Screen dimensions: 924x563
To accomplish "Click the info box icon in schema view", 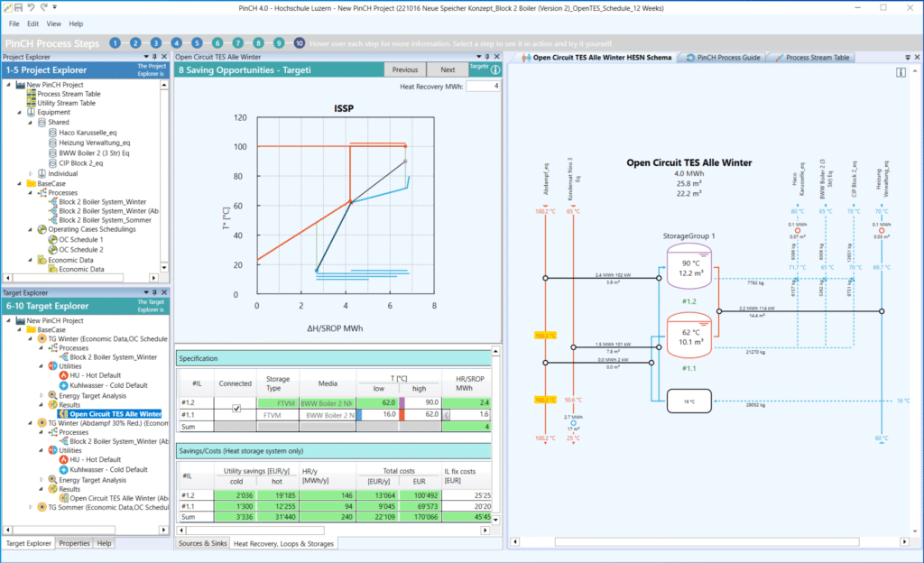I will coord(901,73).
